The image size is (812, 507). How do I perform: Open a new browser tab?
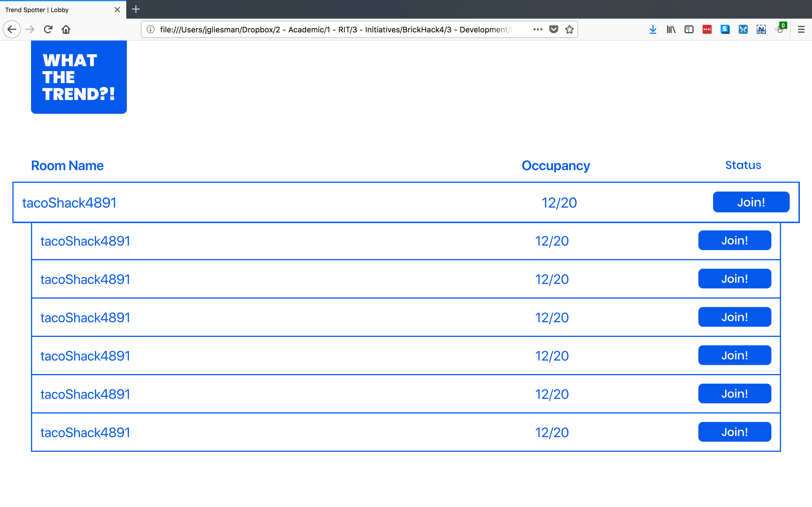[136, 9]
